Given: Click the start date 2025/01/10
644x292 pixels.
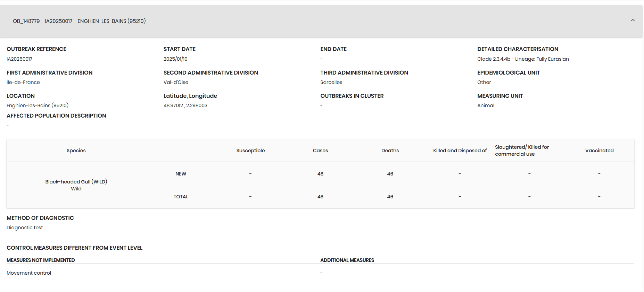Looking at the screenshot, I should click(175, 59).
